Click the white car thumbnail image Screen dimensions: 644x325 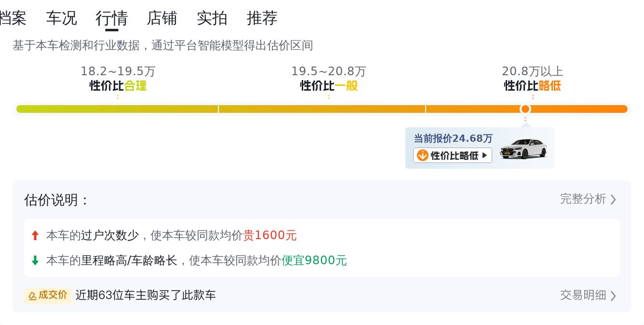coord(523,149)
